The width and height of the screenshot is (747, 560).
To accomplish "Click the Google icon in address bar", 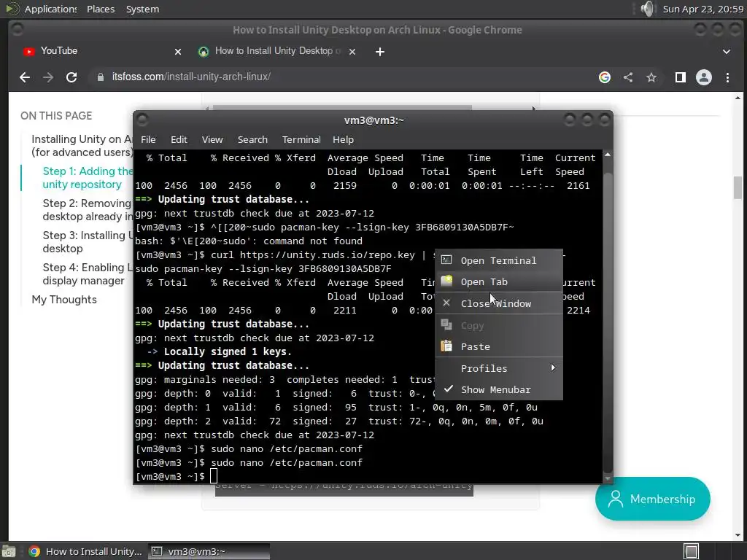I will (x=605, y=77).
